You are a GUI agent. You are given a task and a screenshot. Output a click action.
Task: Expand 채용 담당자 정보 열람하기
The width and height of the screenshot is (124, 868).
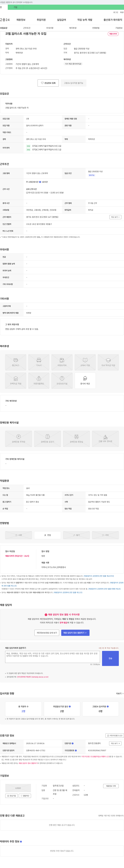pos(75,633)
